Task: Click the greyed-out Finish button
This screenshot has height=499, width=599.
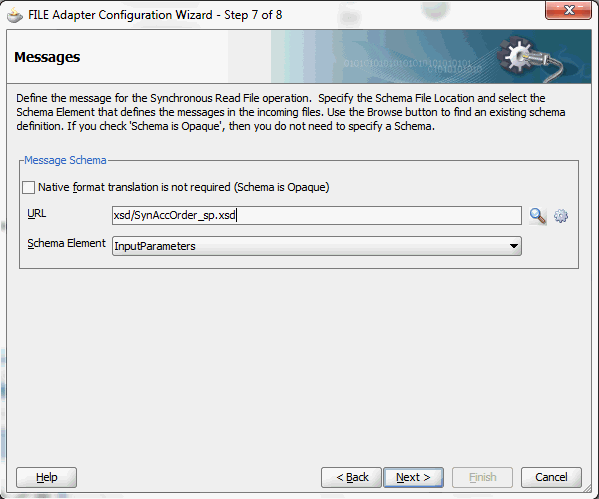Action: [482, 477]
